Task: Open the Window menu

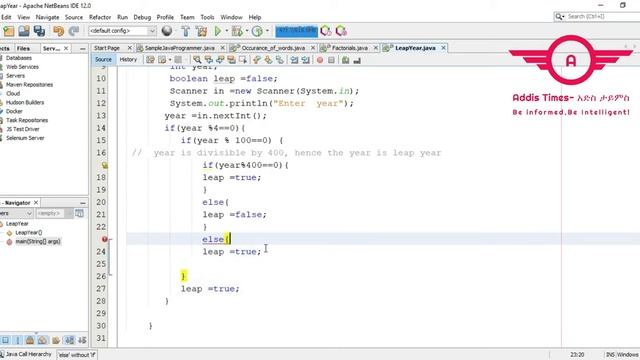Action: pos(231,17)
